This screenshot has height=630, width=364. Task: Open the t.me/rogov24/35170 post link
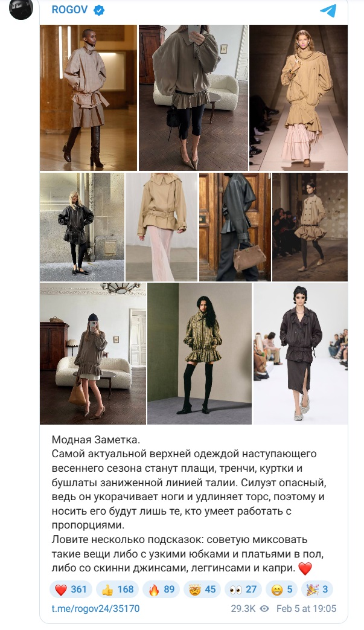point(95,609)
